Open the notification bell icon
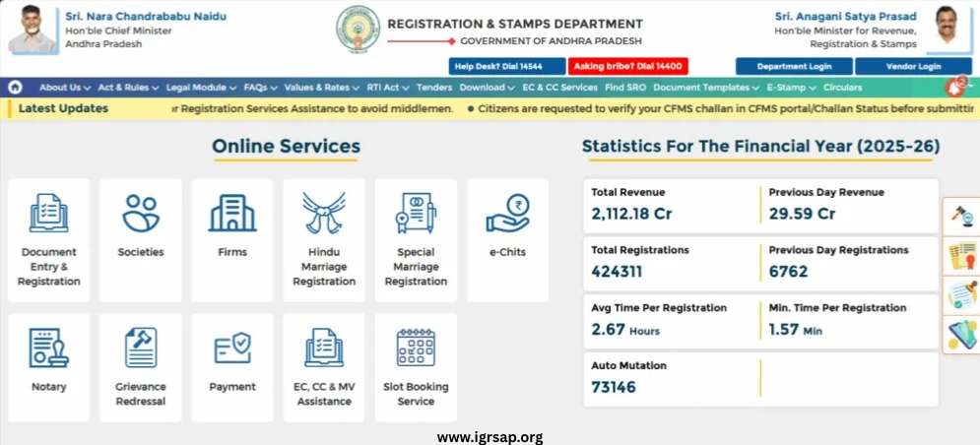 [954, 88]
